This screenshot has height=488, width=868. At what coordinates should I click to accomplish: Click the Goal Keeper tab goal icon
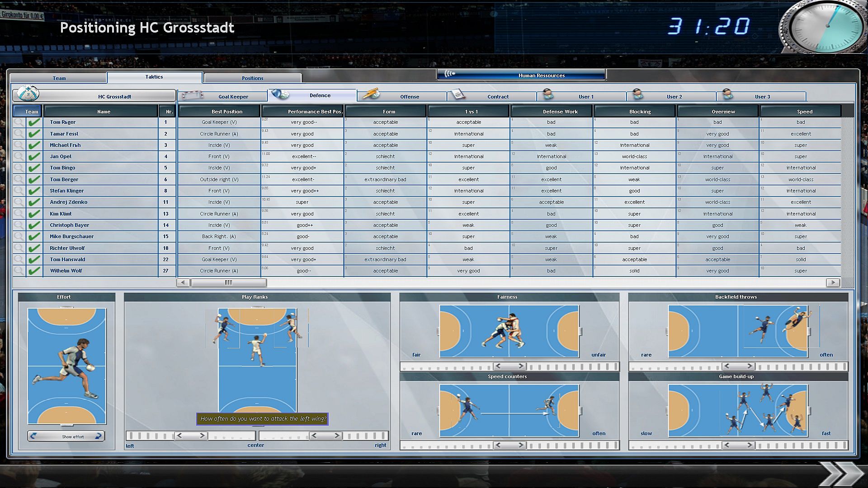(x=192, y=95)
